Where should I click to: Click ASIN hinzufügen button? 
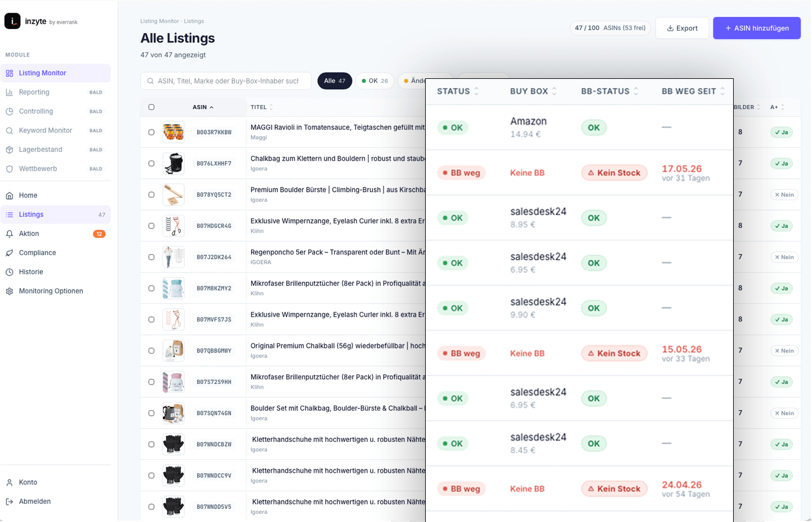pyautogui.click(x=757, y=28)
